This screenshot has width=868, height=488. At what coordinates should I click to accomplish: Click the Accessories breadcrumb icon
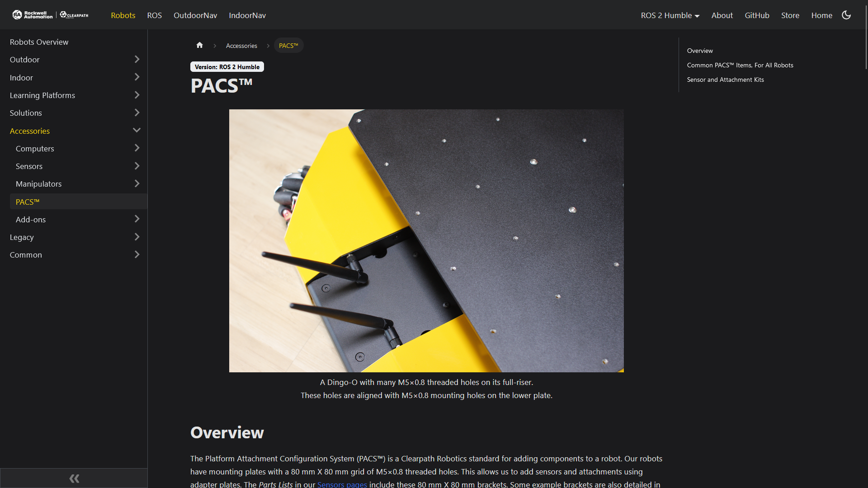241,45
